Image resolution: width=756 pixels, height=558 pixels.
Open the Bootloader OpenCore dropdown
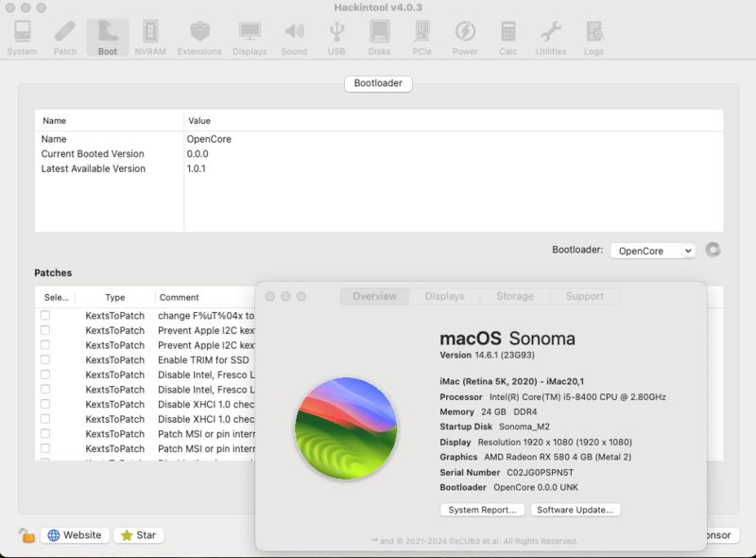pyautogui.click(x=652, y=251)
